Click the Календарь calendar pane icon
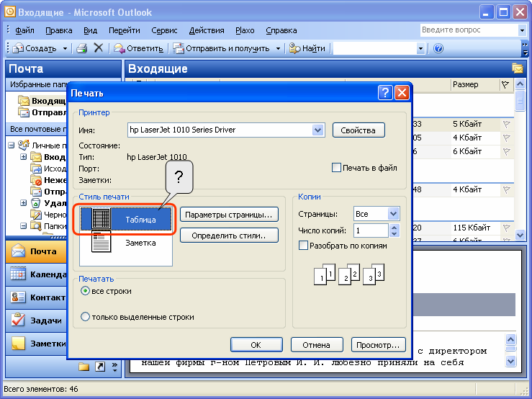532x399 pixels. tap(18, 274)
